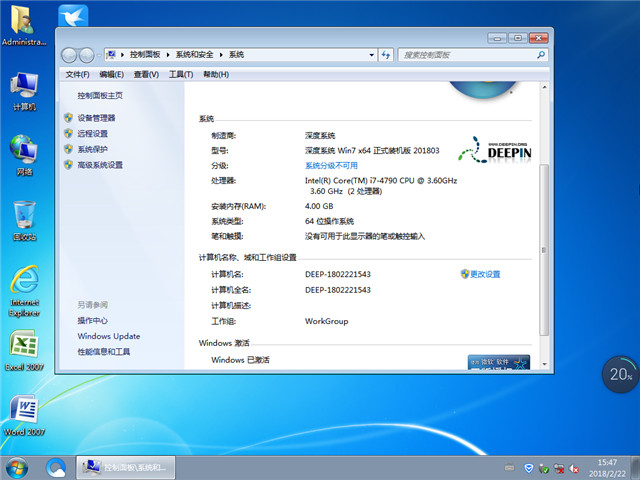Expand arrow before 控制面板 in breadcrumb
640x480 pixels.
pyautogui.click(x=122, y=55)
